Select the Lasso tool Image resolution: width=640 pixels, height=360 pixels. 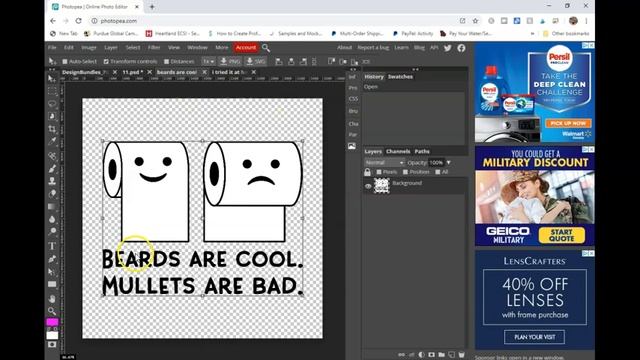pos(52,104)
